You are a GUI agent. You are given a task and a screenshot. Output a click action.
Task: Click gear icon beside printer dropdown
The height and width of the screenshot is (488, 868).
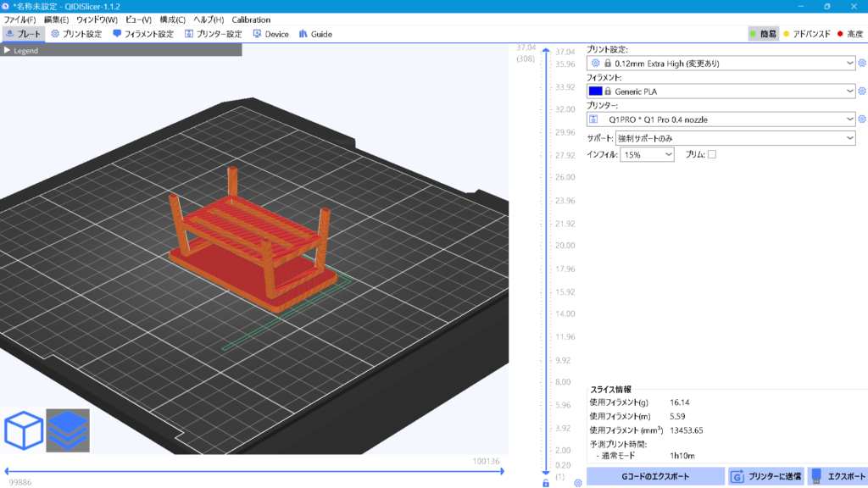click(x=861, y=119)
